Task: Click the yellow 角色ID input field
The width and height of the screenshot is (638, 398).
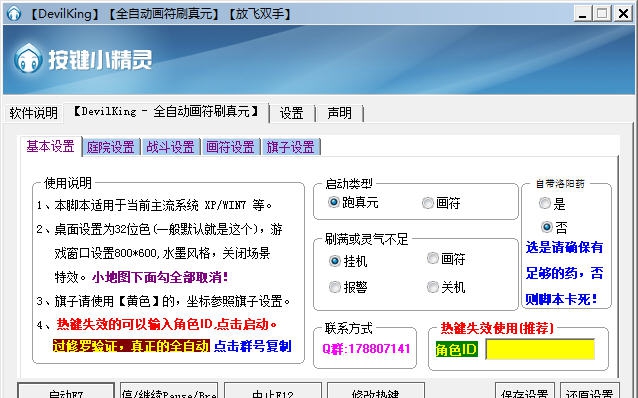Action: click(540, 349)
